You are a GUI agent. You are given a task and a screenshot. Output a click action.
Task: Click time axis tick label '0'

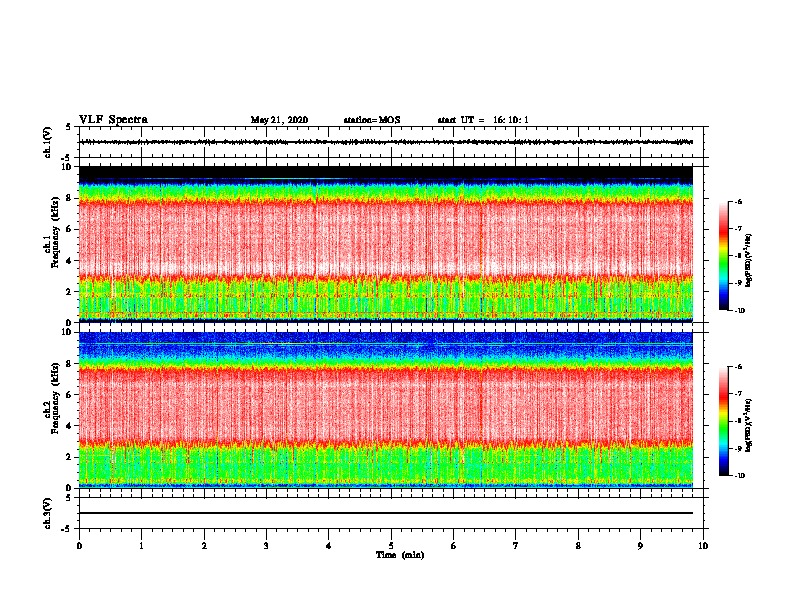pyautogui.click(x=79, y=546)
